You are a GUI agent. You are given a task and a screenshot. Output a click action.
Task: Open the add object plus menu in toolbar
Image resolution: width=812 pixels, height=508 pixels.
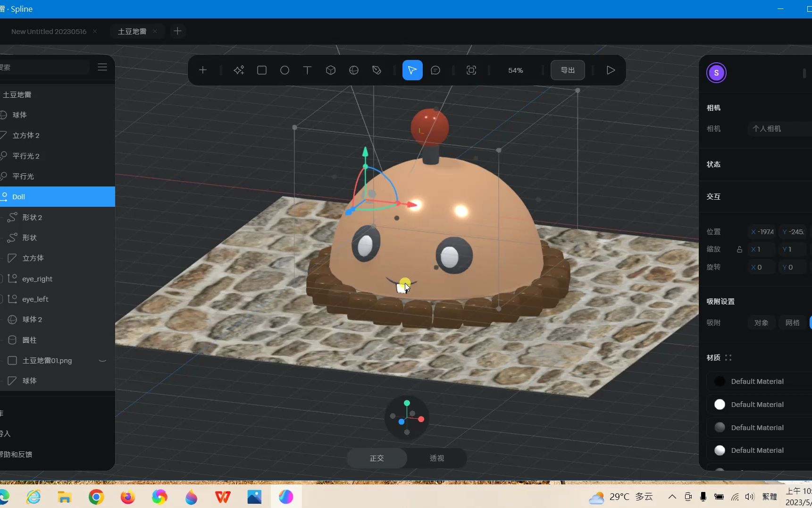[203, 70]
